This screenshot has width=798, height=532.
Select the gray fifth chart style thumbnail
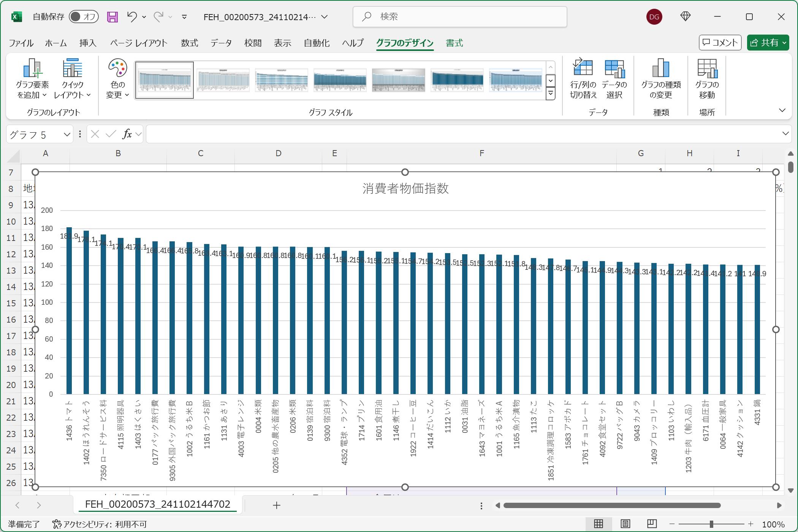click(x=399, y=80)
